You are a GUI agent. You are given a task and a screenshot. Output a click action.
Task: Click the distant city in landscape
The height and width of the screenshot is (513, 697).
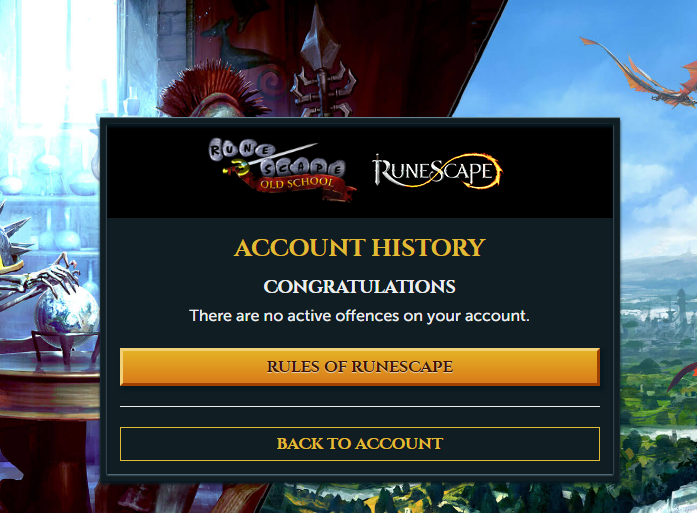(658, 307)
